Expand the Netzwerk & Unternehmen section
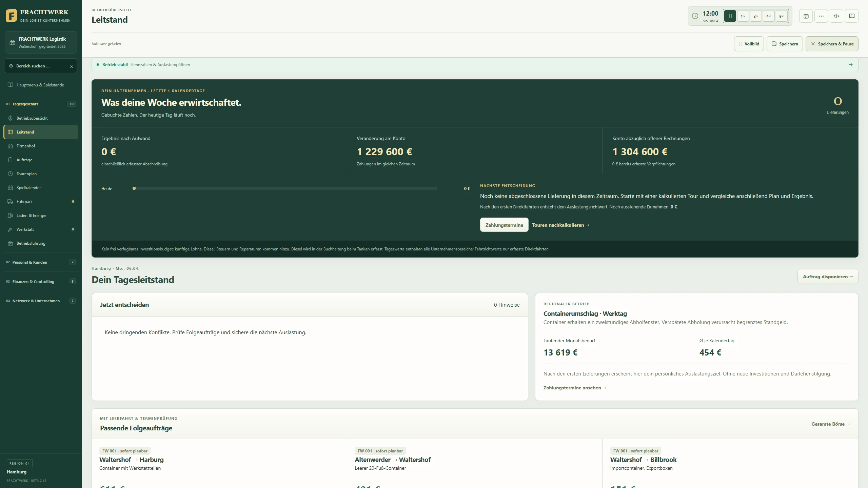868x488 pixels. [41, 301]
